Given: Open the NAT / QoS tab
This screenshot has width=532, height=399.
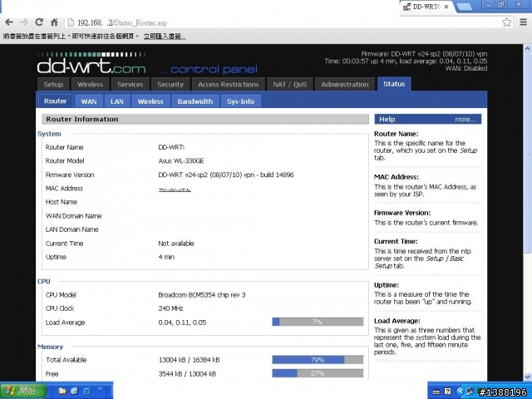Looking at the screenshot, I should 290,85.
